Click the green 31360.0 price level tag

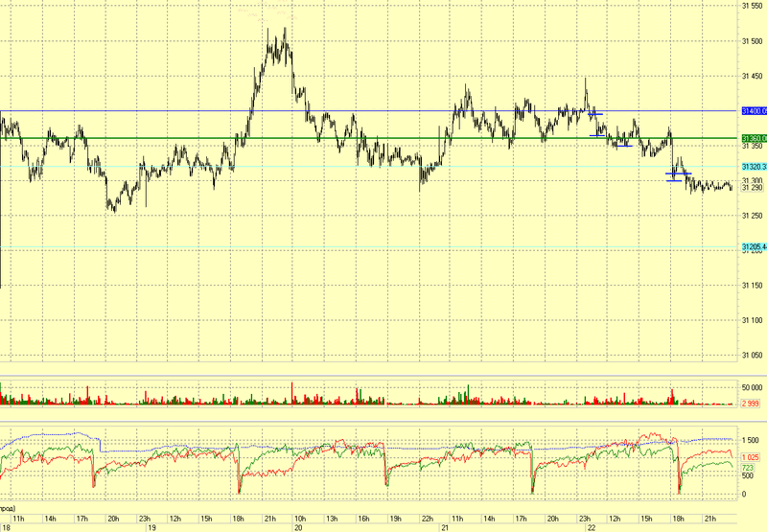(x=755, y=138)
